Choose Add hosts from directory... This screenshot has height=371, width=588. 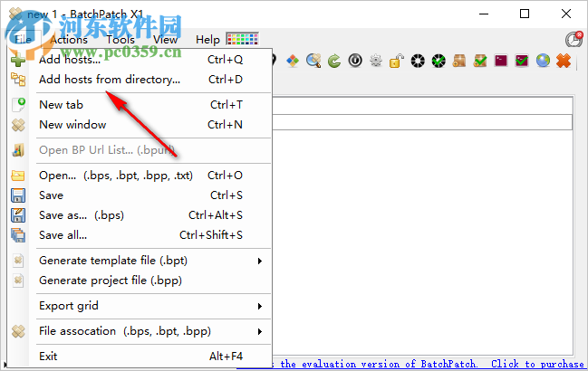pyautogui.click(x=140, y=80)
